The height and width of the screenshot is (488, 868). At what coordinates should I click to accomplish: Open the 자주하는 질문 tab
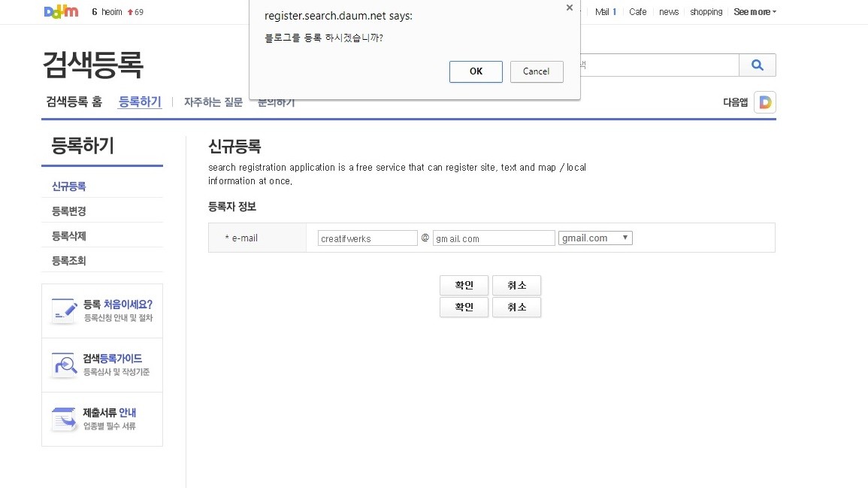click(213, 102)
